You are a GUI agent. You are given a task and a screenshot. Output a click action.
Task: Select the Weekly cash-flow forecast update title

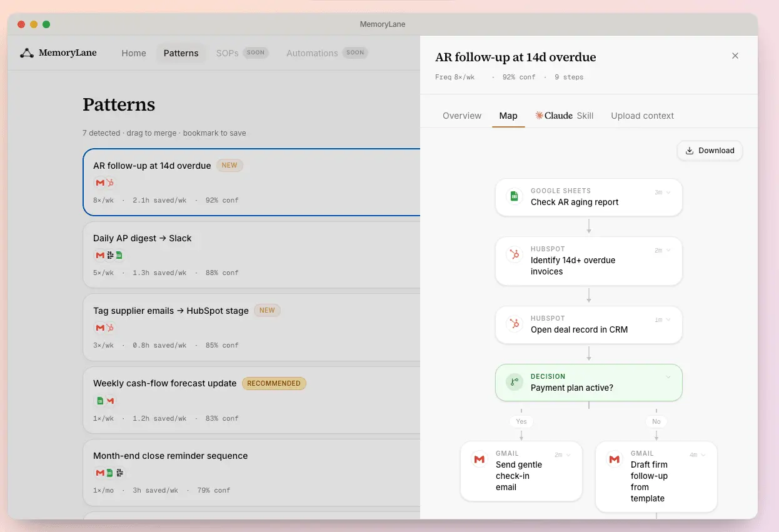(165, 383)
